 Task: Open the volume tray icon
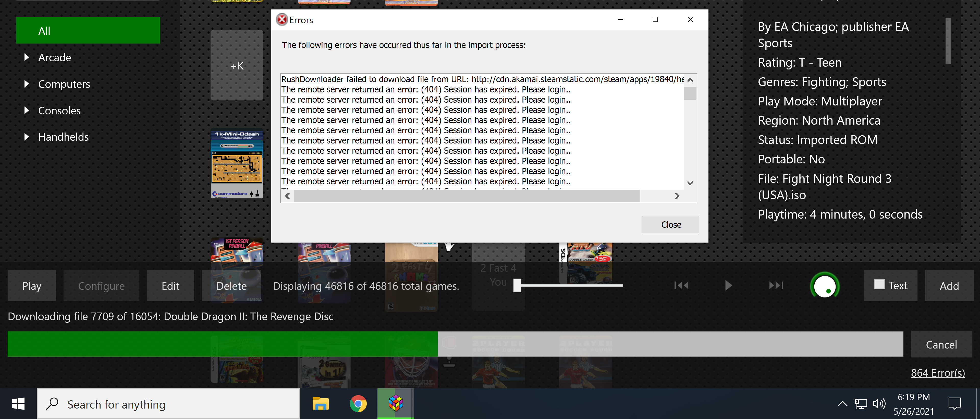(x=879, y=404)
